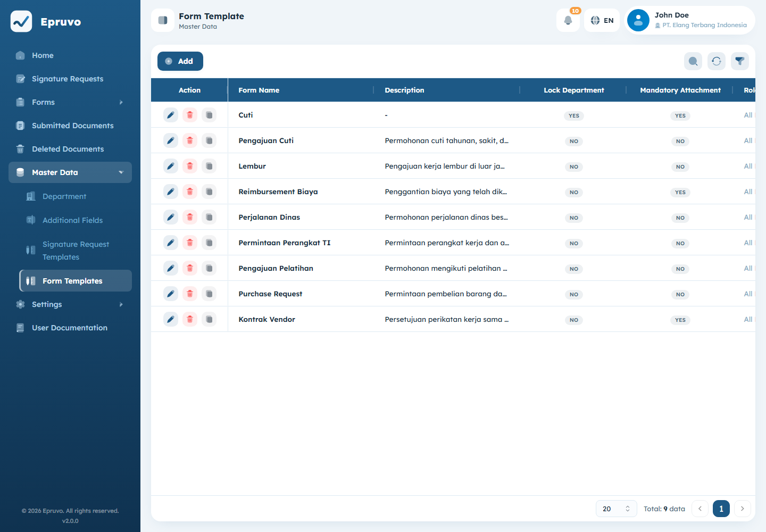The width and height of the screenshot is (766, 532).
Task: Edit the Lembur form template
Action: tap(171, 166)
